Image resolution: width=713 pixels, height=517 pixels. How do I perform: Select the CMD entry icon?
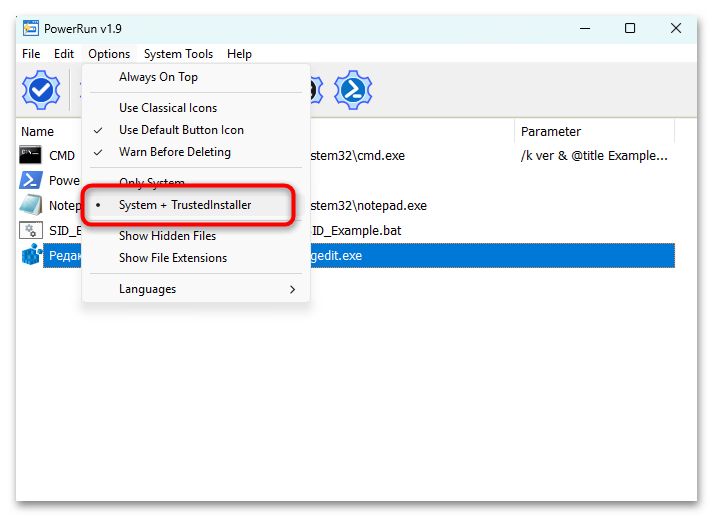click(30, 155)
